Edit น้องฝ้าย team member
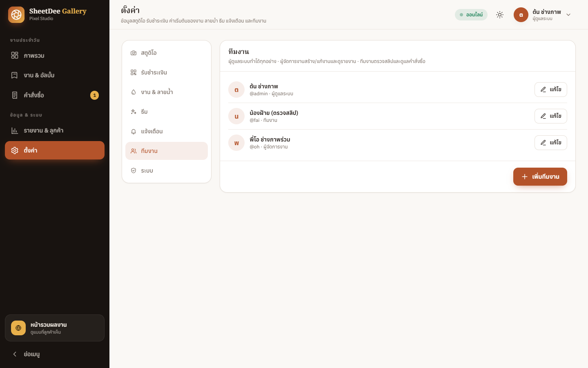 point(551,116)
